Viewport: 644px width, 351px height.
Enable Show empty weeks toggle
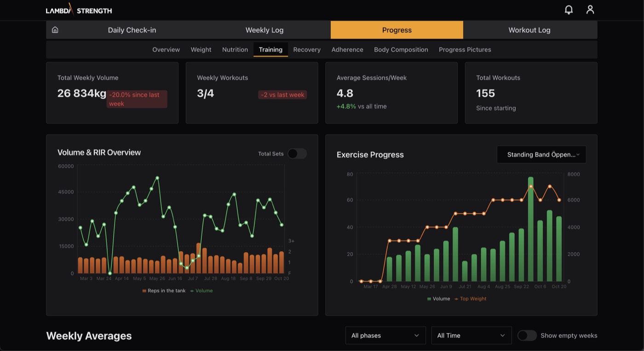(527, 335)
